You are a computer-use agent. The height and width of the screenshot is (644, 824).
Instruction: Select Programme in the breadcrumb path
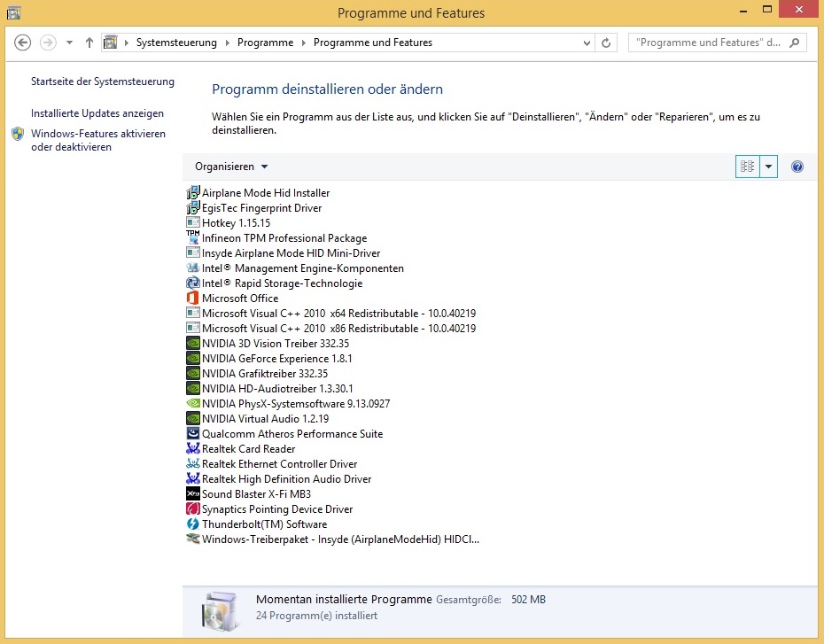coord(266,43)
